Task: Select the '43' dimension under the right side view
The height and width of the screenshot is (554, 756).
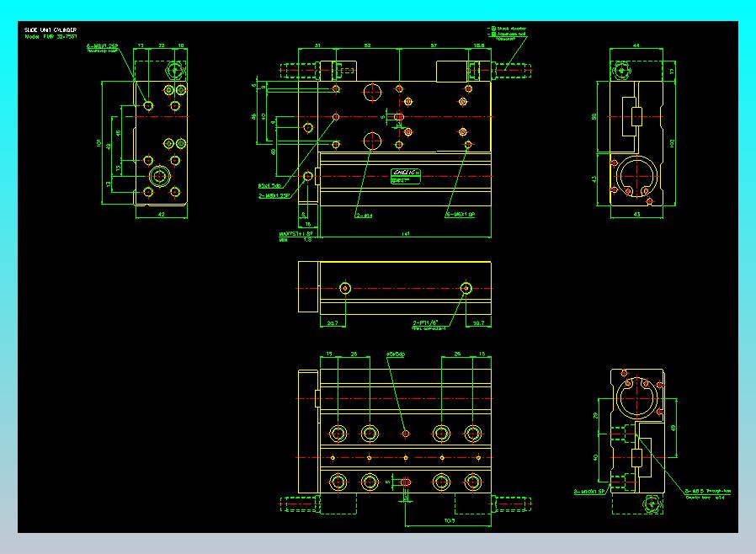Action: pyautogui.click(x=636, y=215)
